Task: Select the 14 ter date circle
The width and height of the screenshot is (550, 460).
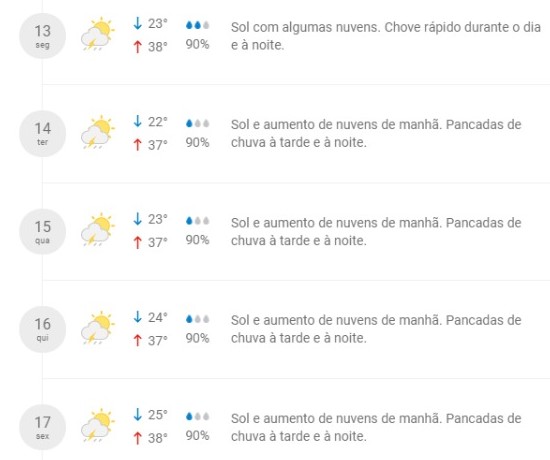Action: pyautogui.click(x=42, y=133)
